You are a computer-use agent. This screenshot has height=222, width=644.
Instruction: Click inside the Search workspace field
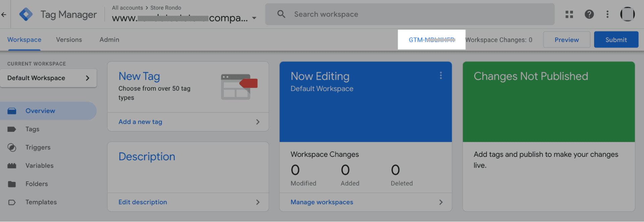coord(409,14)
